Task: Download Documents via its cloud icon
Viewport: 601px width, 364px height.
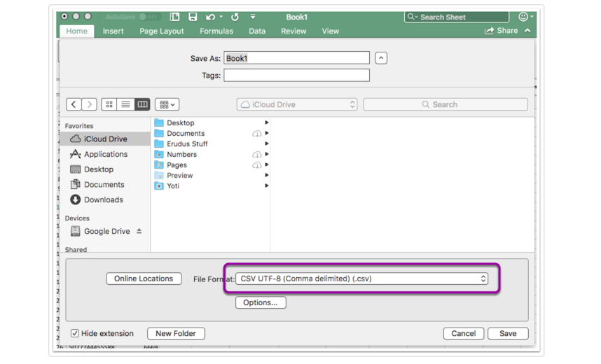Action: (257, 133)
